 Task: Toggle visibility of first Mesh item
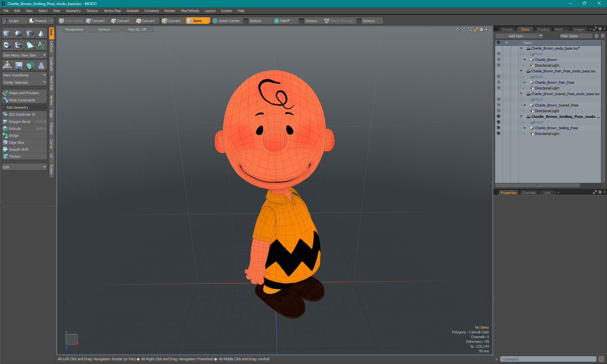point(499,54)
